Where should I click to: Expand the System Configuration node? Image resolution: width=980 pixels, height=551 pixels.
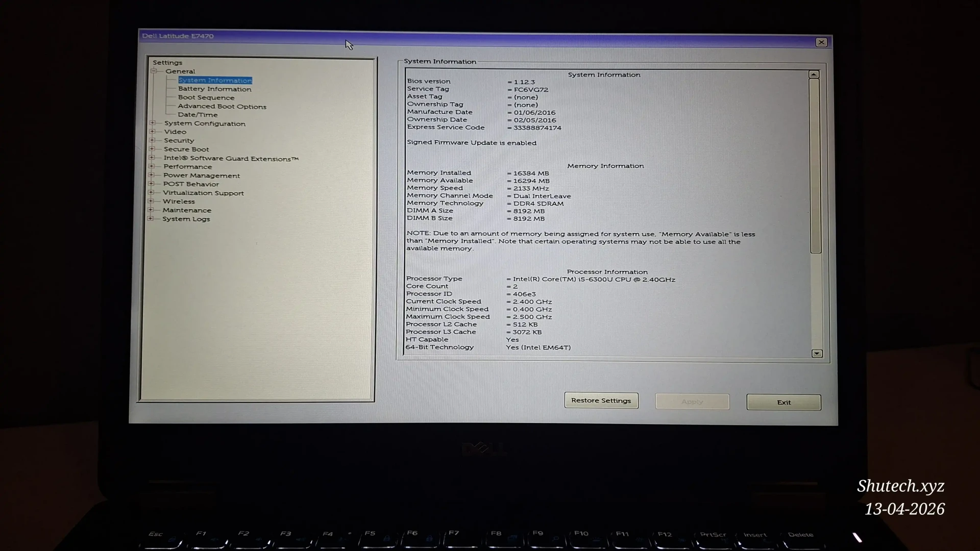153,123
